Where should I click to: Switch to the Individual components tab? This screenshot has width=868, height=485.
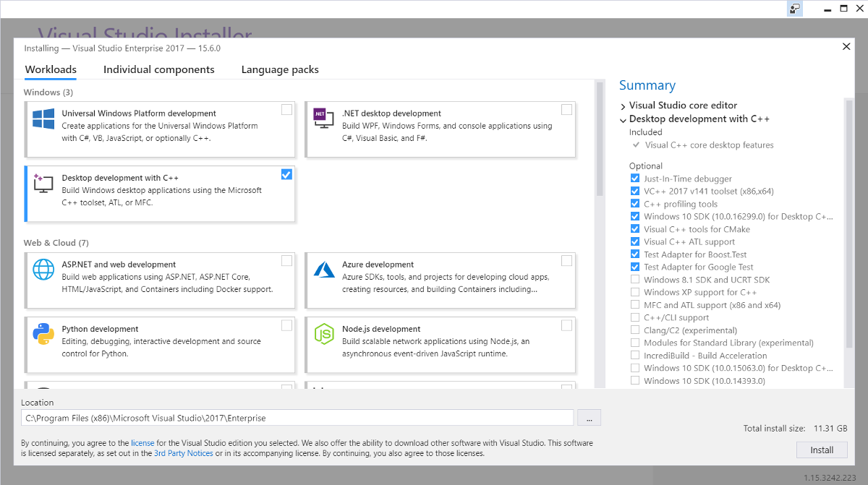[158, 69]
